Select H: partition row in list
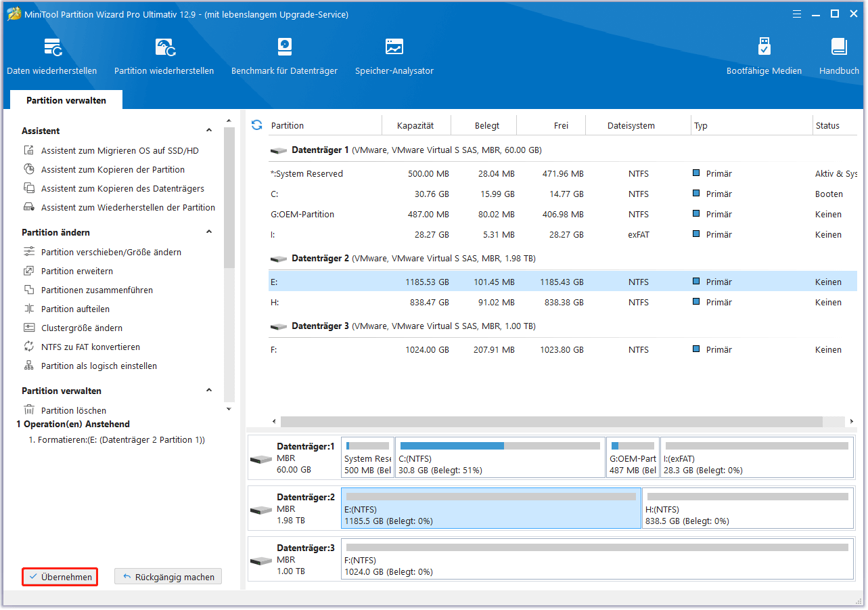 [x=563, y=303]
